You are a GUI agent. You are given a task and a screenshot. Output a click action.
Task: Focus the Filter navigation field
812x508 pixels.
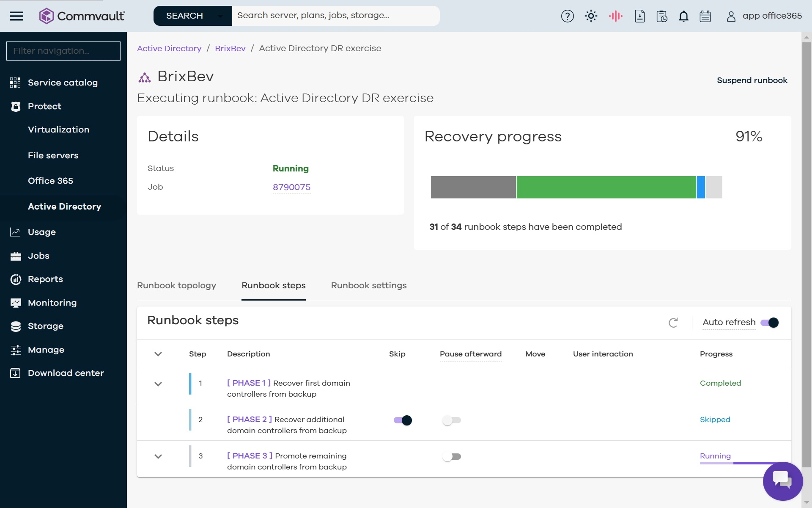[x=63, y=51]
